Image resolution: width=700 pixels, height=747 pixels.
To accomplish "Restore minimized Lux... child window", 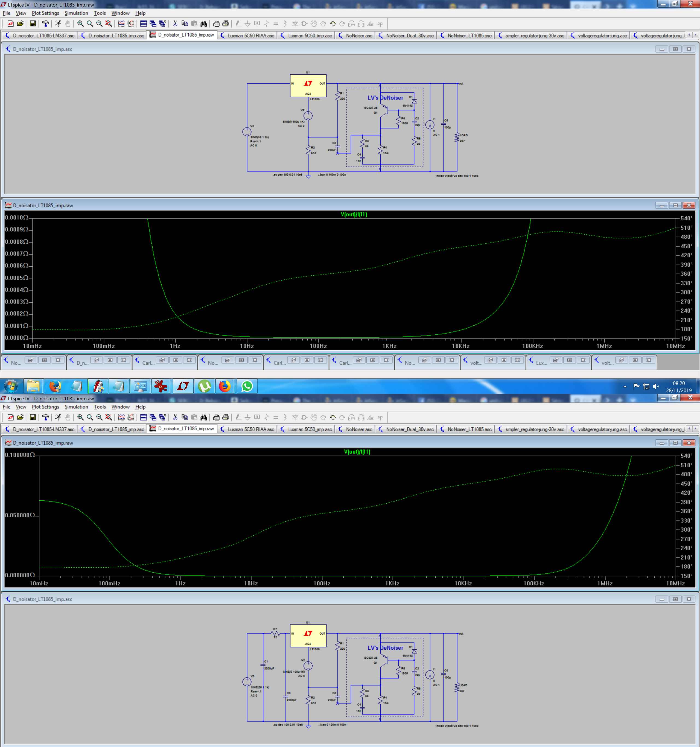I will (556, 360).
